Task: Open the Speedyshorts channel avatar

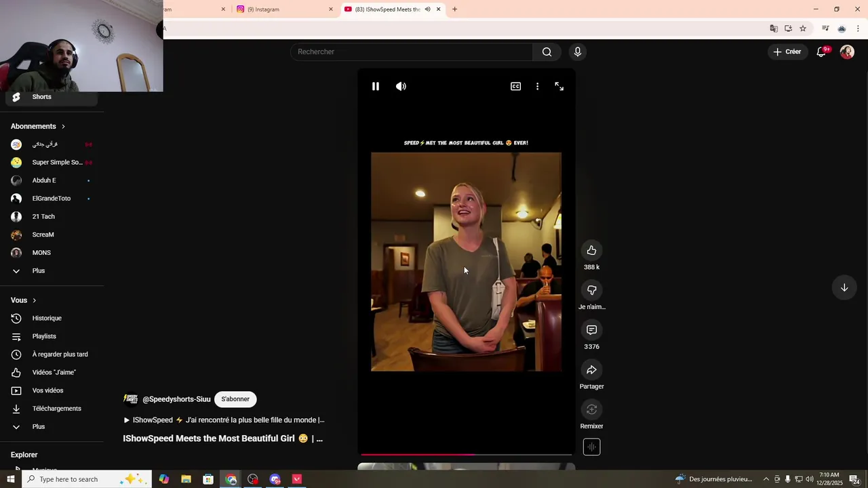Action: pyautogui.click(x=130, y=399)
